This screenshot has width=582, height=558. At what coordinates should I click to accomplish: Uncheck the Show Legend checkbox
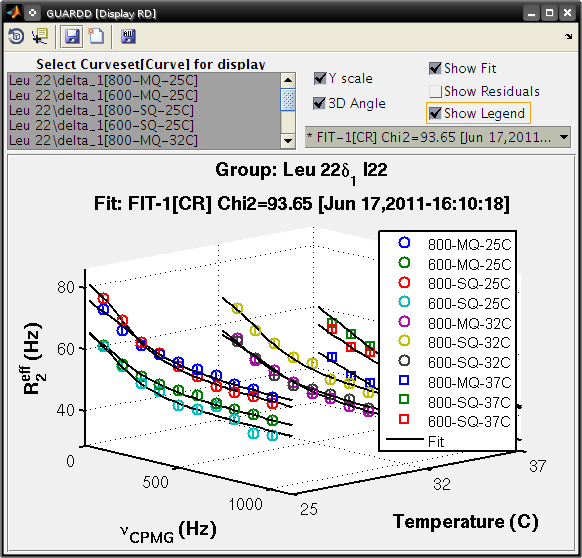pyautogui.click(x=435, y=113)
